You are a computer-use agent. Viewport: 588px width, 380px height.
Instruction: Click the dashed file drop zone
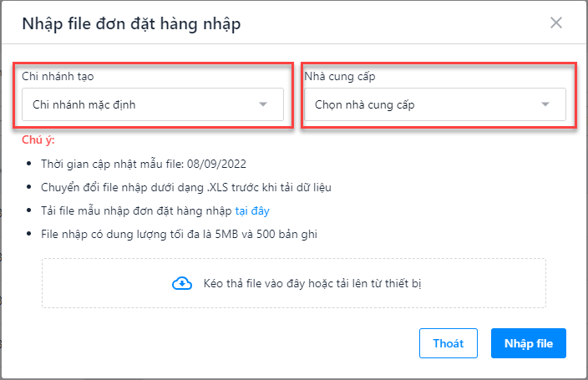point(294,283)
